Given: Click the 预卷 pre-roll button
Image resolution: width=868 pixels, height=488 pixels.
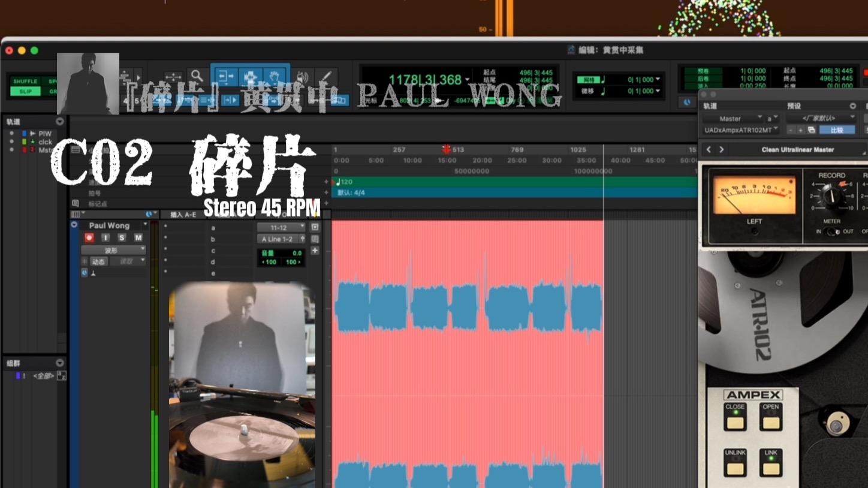Looking at the screenshot, I should click(703, 71).
